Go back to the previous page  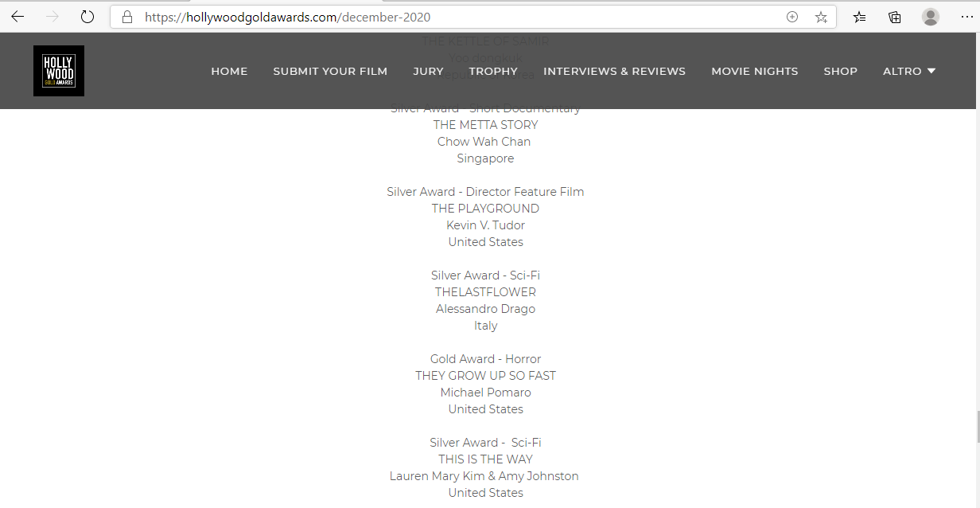click(17, 17)
